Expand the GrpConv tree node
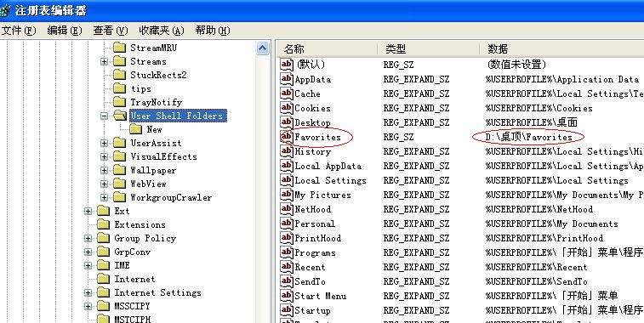Viewport: 644px width, 323px height. 88,252
